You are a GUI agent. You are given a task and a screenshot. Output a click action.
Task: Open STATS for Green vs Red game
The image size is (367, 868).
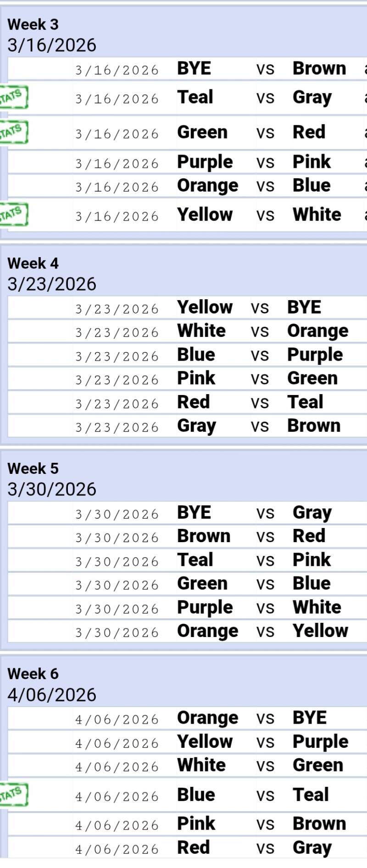(13, 132)
